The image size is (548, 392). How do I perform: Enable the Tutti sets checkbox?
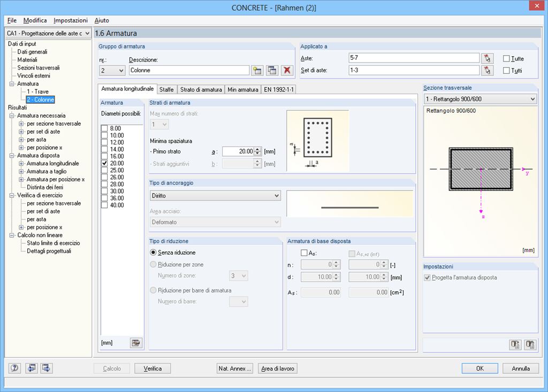pyautogui.click(x=506, y=70)
